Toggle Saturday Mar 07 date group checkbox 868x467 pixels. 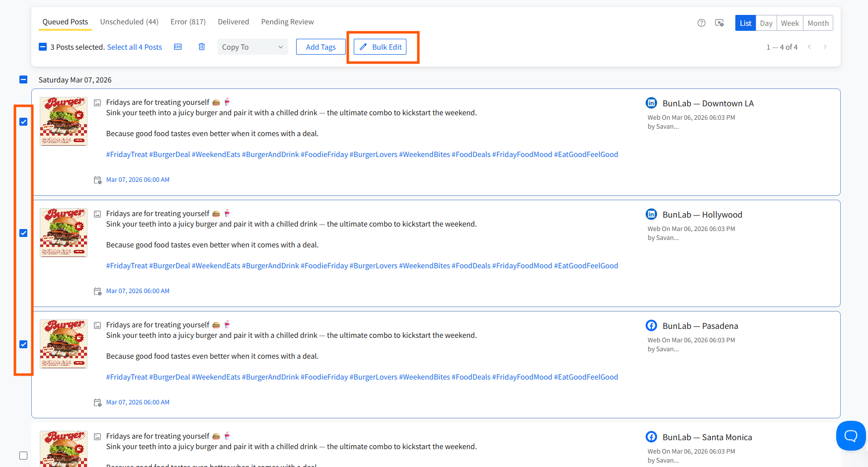(x=23, y=79)
